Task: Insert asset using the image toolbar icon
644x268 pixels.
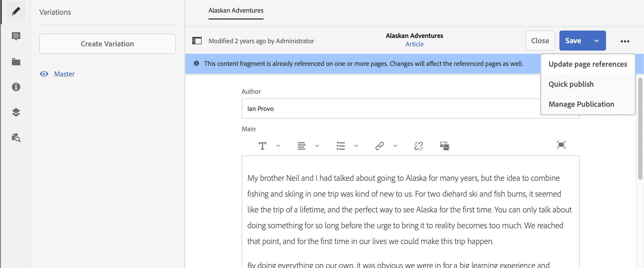Action: (444, 146)
